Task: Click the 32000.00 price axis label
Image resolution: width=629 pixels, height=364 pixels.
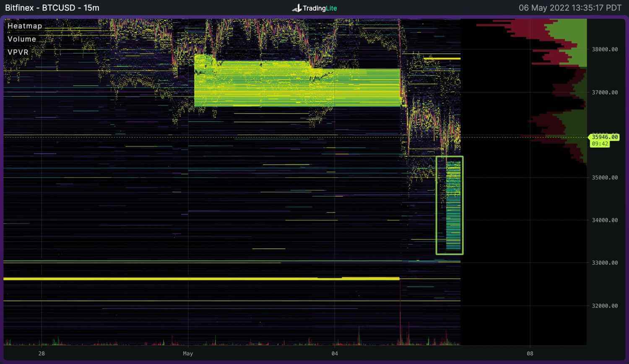Action: [x=605, y=306]
